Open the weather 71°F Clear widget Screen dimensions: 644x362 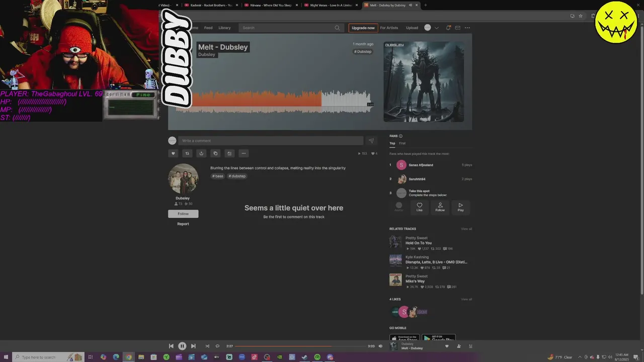pyautogui.click(x=560, y=357)
